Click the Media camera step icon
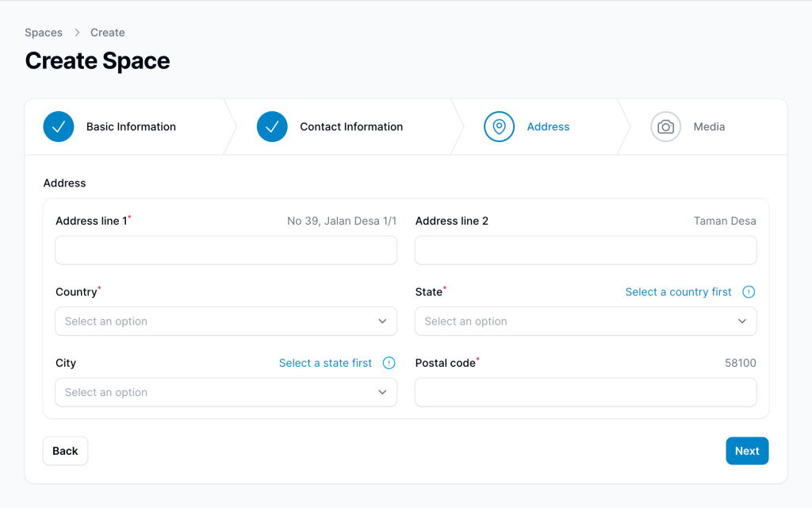The image size is (812, 508). [665, 126]
